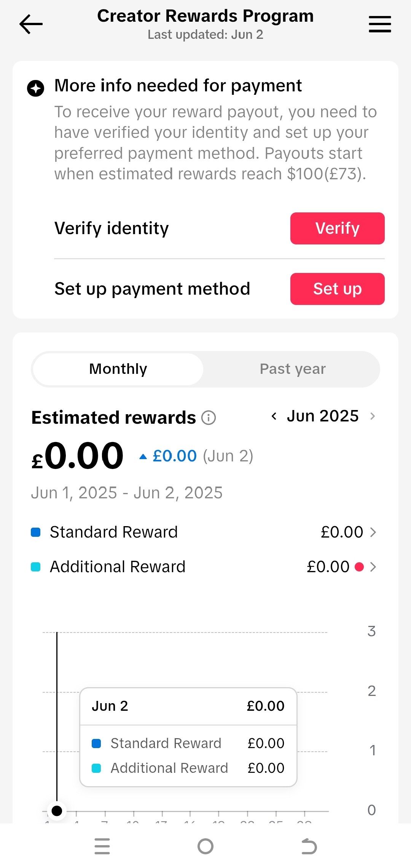Go to the next month
The width and height of the screenshot is (411, 868).
tap(373, 416)
